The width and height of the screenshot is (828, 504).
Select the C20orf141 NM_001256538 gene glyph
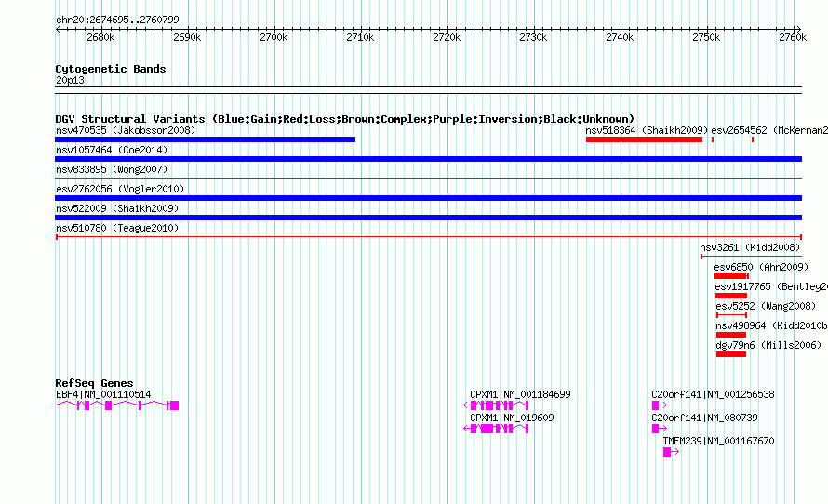pyautogui.click(x=660, y=405)
